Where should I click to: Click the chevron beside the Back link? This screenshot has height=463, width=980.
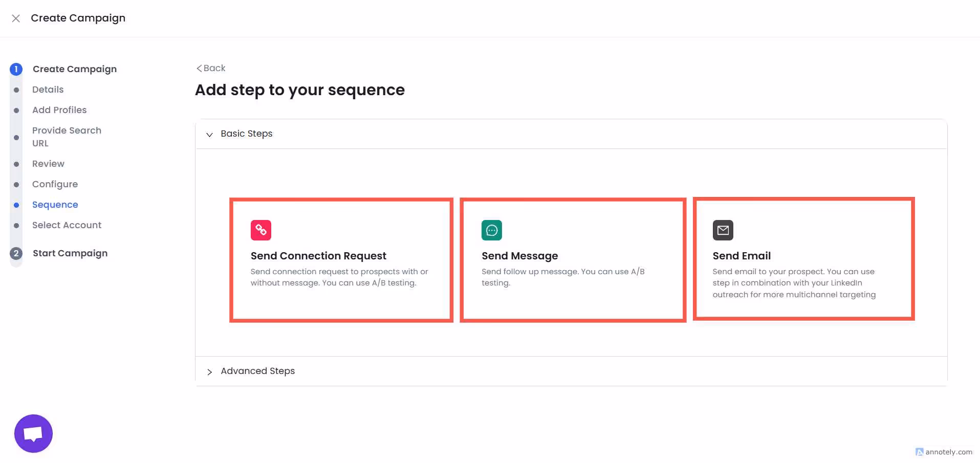coord(199,68)
